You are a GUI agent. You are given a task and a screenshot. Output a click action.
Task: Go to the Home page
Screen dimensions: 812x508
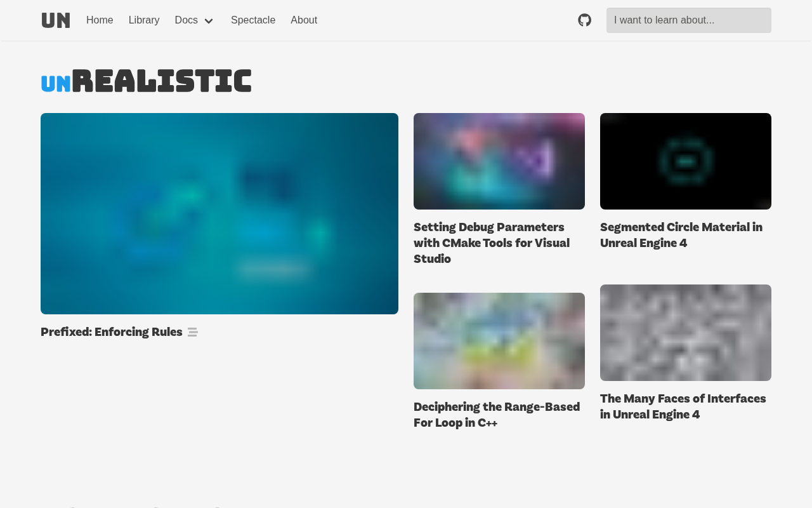tap(100, 20)
